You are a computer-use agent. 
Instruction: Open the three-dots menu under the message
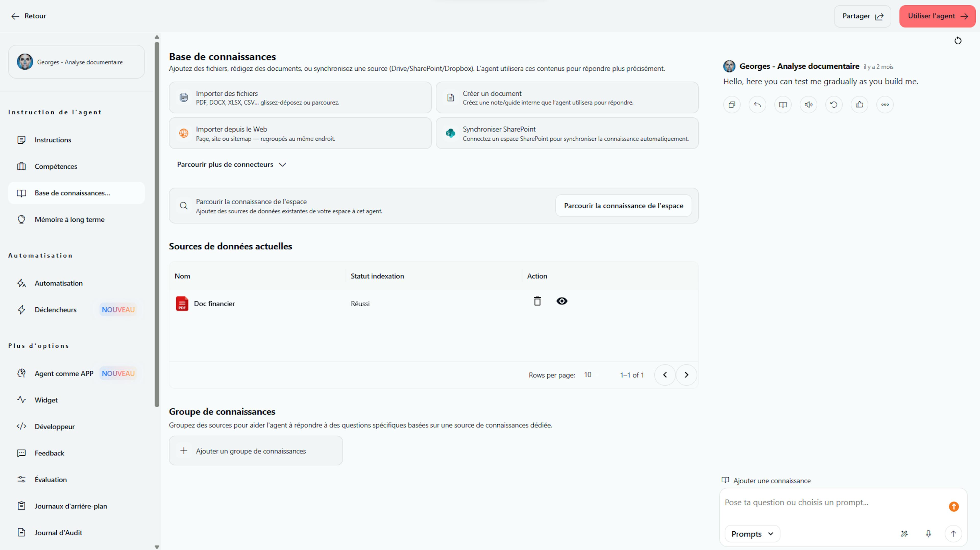(x=885, y=105)
